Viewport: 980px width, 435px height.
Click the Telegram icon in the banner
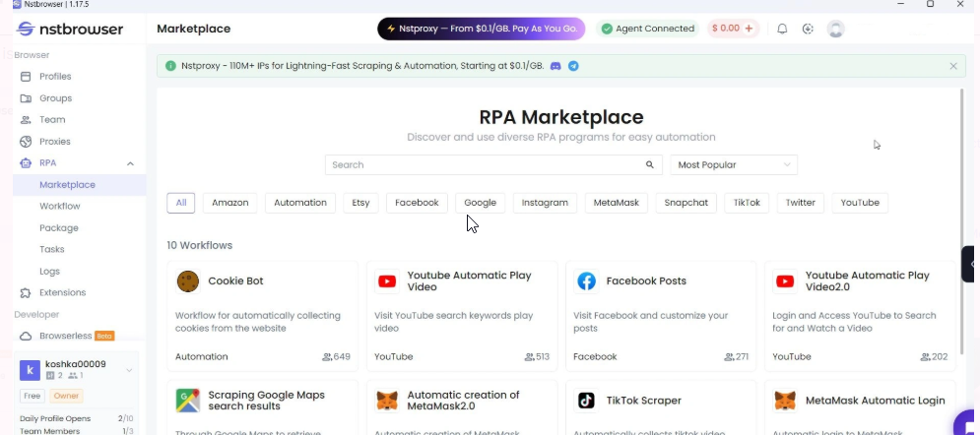point(573,66)
